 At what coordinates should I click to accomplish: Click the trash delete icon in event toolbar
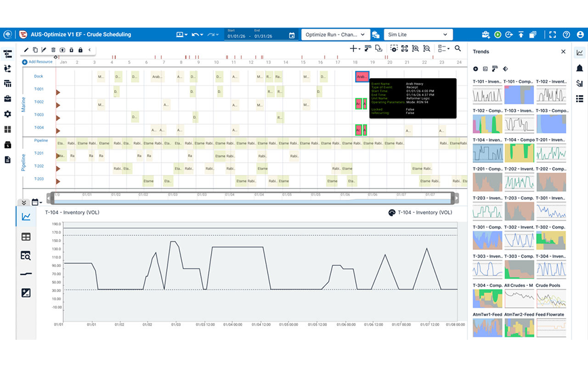pos(54,50)
